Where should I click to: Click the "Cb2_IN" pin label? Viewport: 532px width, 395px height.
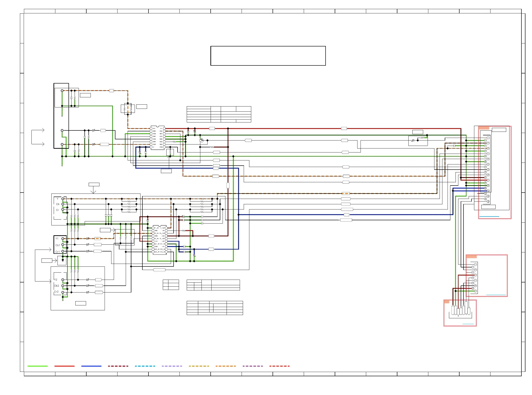[157, 249]
